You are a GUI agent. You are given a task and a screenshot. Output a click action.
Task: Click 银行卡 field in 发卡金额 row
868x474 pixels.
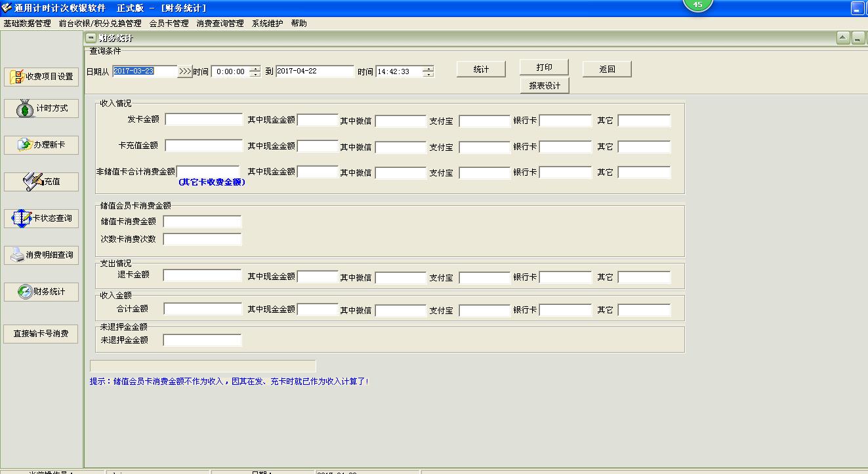coord(566,121)
